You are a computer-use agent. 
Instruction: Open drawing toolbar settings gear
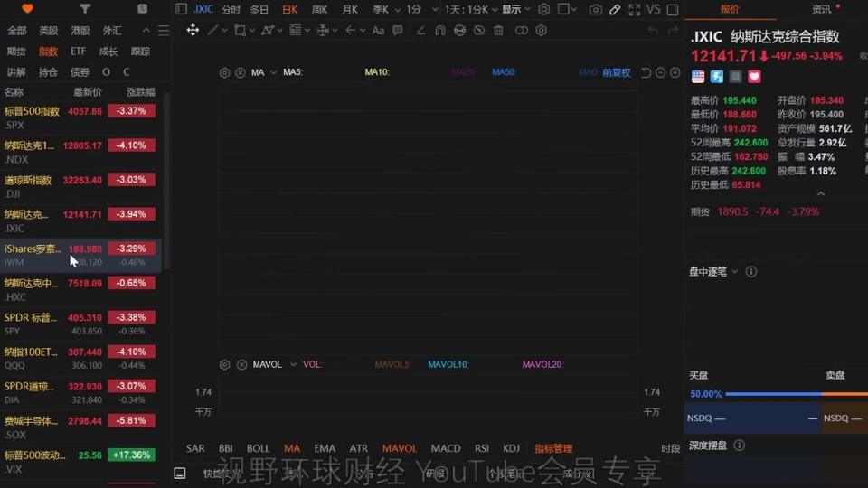[542, 31]
